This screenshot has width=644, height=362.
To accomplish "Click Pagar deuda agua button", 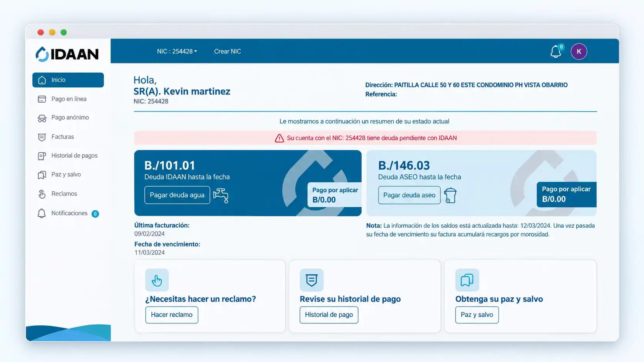I will click(177, 195).
